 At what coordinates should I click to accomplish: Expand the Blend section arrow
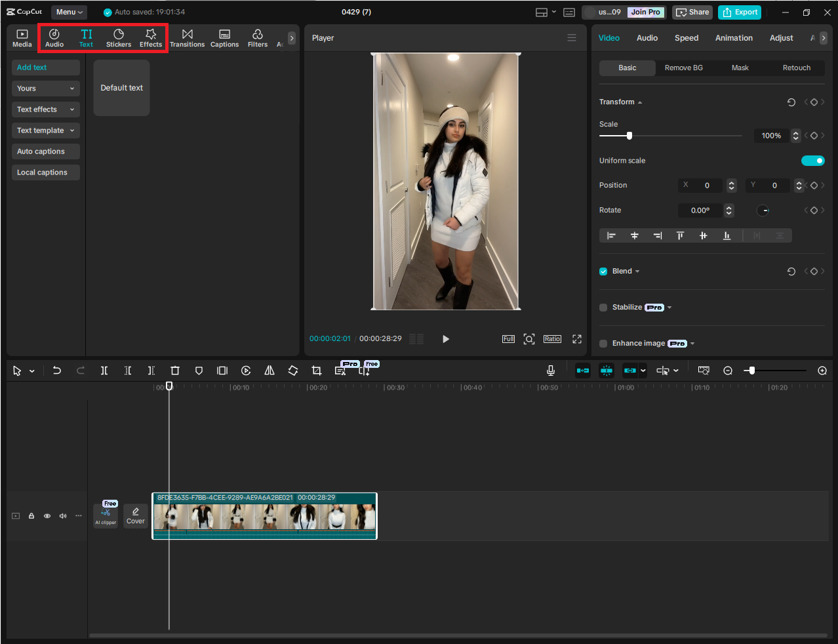click(637, 272)
